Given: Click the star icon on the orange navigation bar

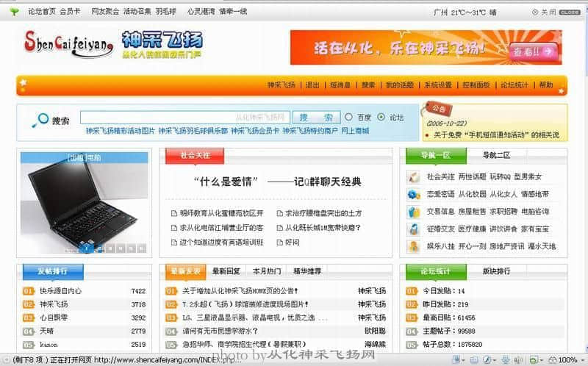Looking at the screenshot, I should click(x=24, y=83).
